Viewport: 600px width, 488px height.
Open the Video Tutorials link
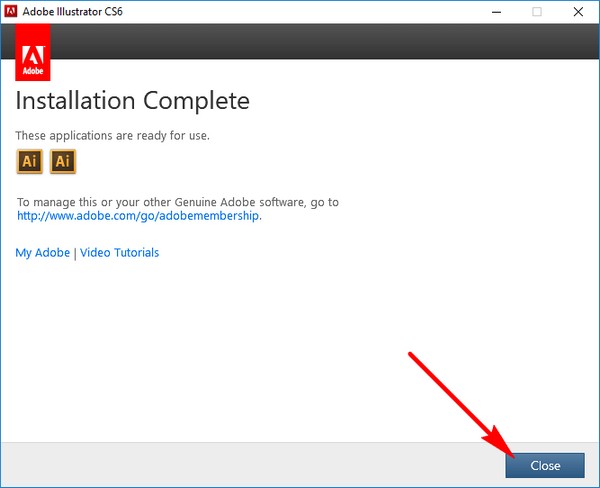pos(119,253)
